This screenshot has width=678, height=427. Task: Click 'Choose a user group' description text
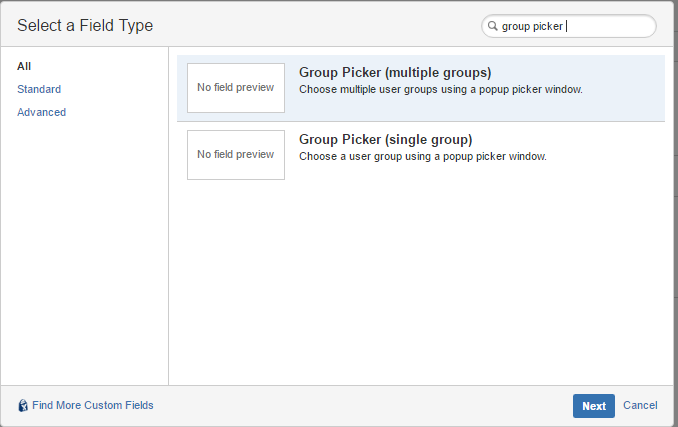coord(422,156)
